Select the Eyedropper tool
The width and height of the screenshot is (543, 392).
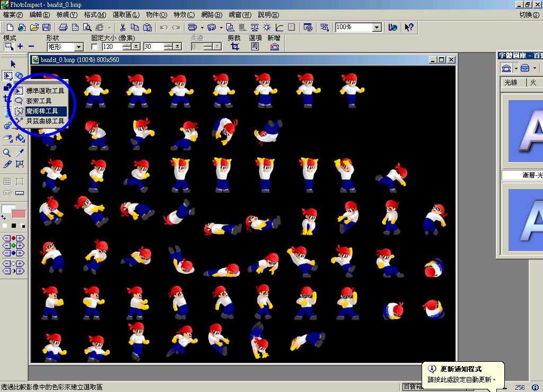pyautogui.click(x=20, y=153)
